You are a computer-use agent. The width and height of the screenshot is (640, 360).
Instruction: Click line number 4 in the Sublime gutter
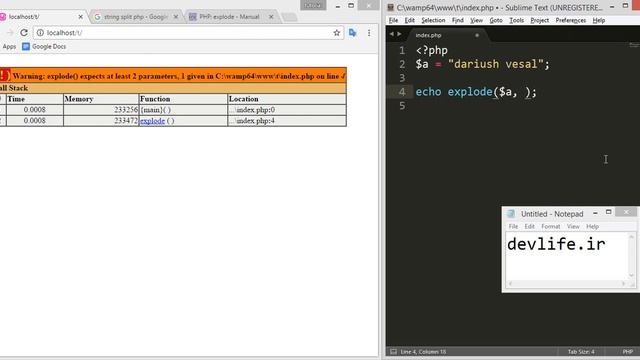(x=402, y=92)
